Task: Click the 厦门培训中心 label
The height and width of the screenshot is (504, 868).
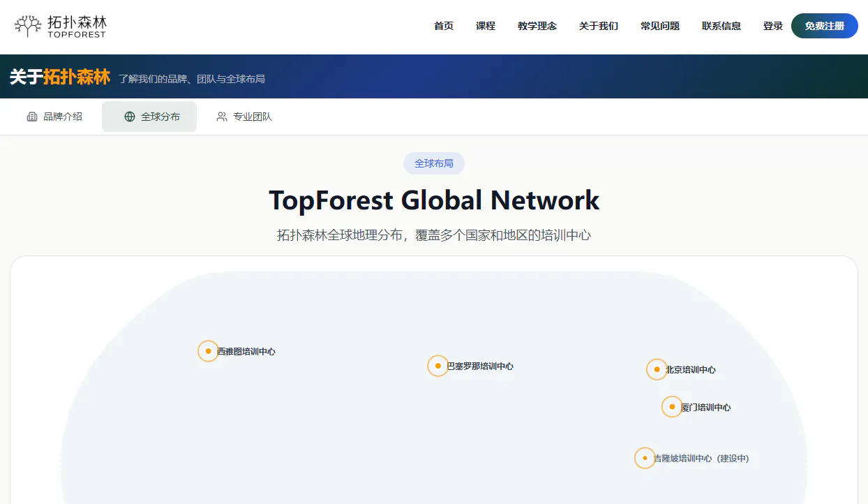Action: coord(706,408)
